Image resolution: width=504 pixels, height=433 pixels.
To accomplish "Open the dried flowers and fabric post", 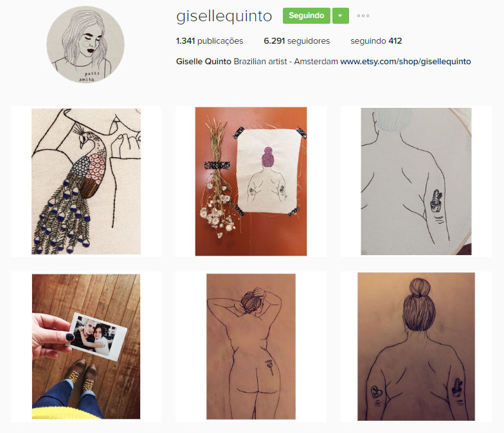I will pyautogui.click(x=251, y=181).
